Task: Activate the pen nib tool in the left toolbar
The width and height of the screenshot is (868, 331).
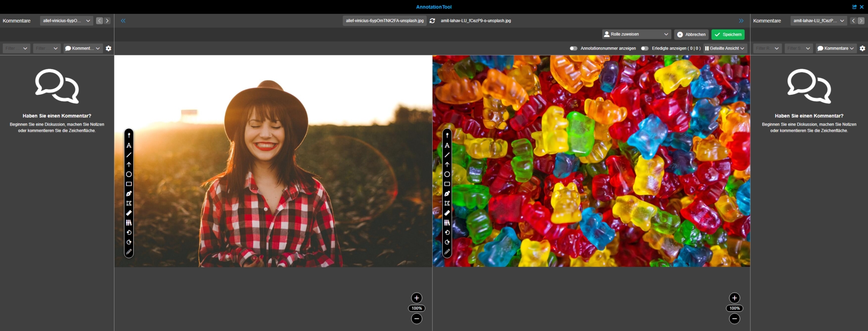Action: 129,194
